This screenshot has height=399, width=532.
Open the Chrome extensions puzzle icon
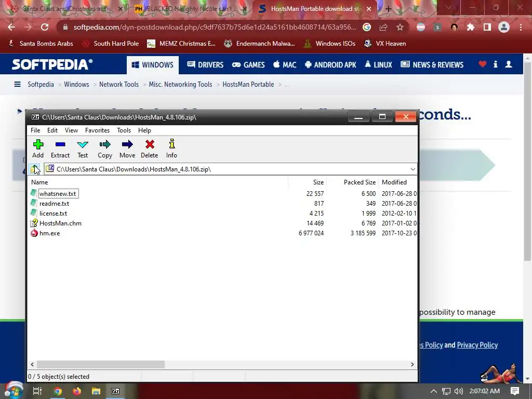coord(471,27)
